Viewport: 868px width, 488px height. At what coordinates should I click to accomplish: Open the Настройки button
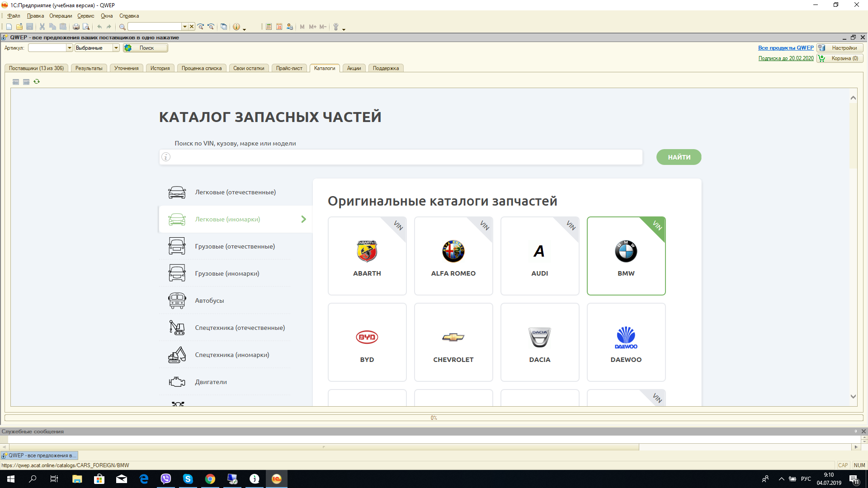(840, 48)
